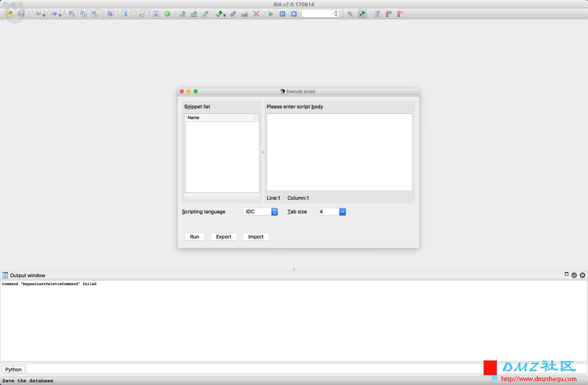Click the red warning triangle window icon
Screen dimensions: 588x385
(x=155, y=14)
